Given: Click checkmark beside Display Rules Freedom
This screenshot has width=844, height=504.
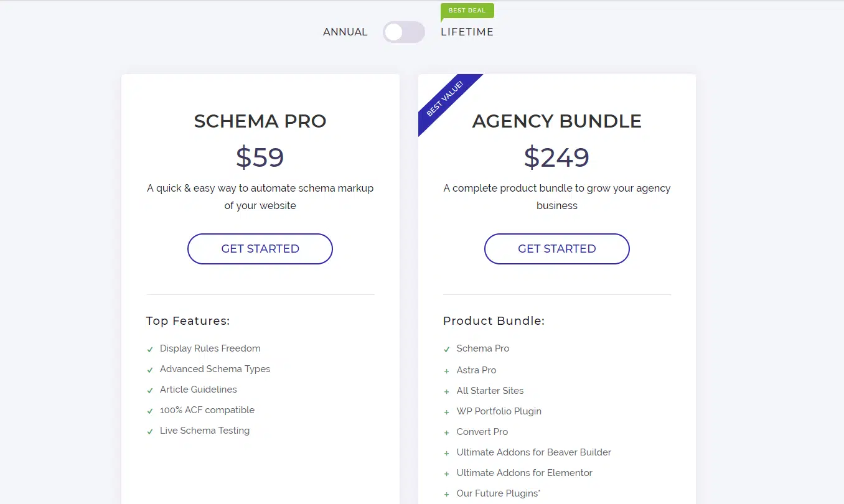Looking at the screenshot, I should point(150,350).
